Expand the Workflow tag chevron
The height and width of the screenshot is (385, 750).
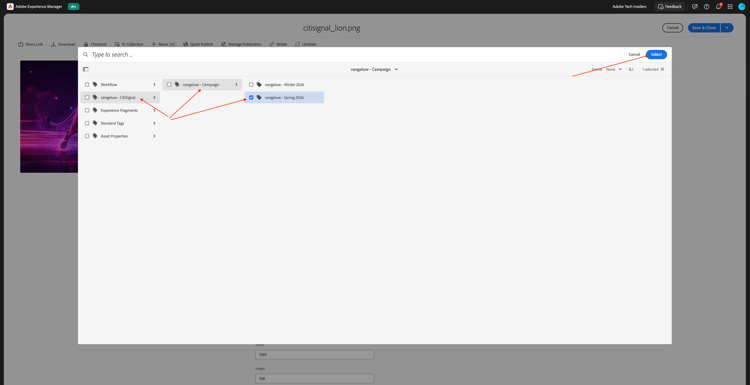[x=154, y=85]
